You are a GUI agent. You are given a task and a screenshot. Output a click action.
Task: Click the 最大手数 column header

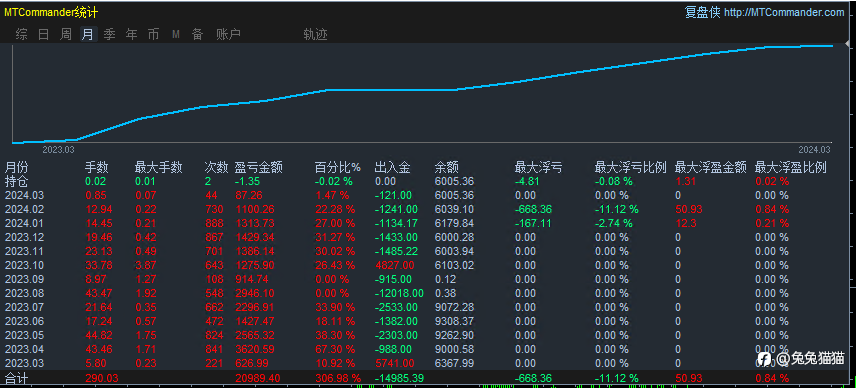click(158, 167)
